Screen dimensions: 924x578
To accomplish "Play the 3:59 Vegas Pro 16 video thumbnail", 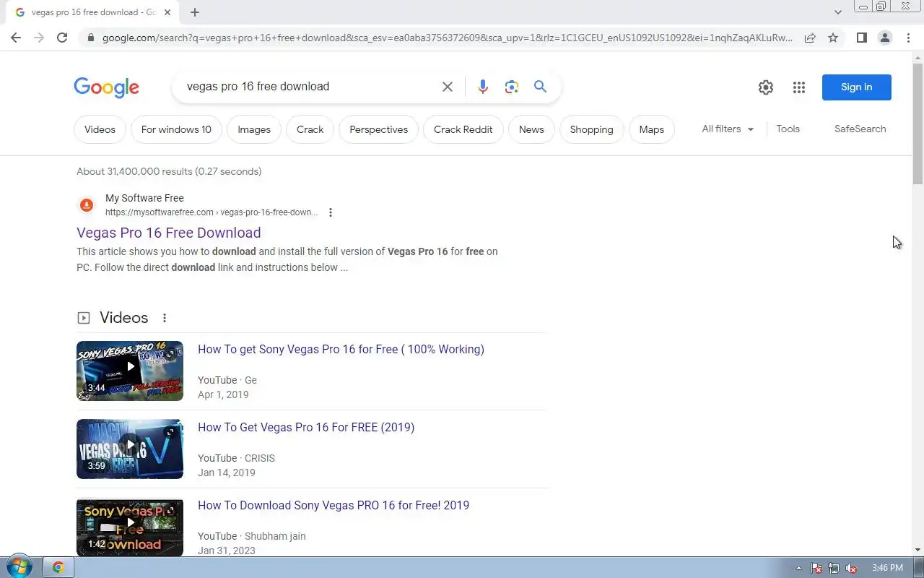I will coord(130,449).
